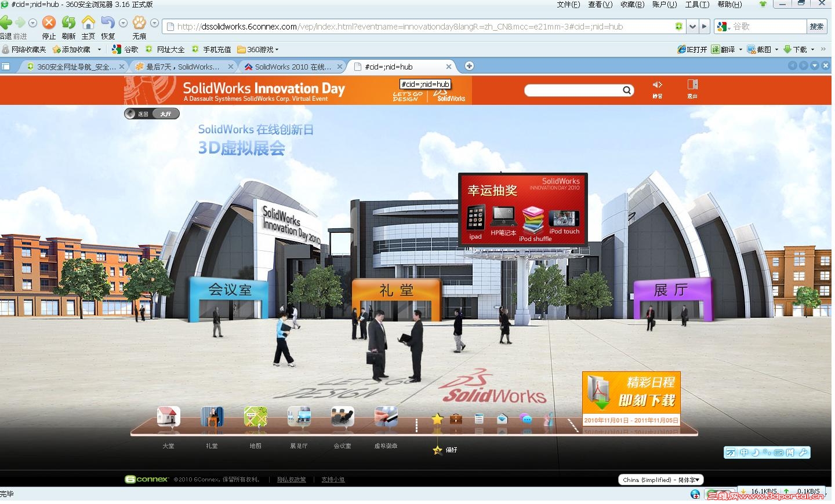Go to the 主页 home page

pos(88,27)
